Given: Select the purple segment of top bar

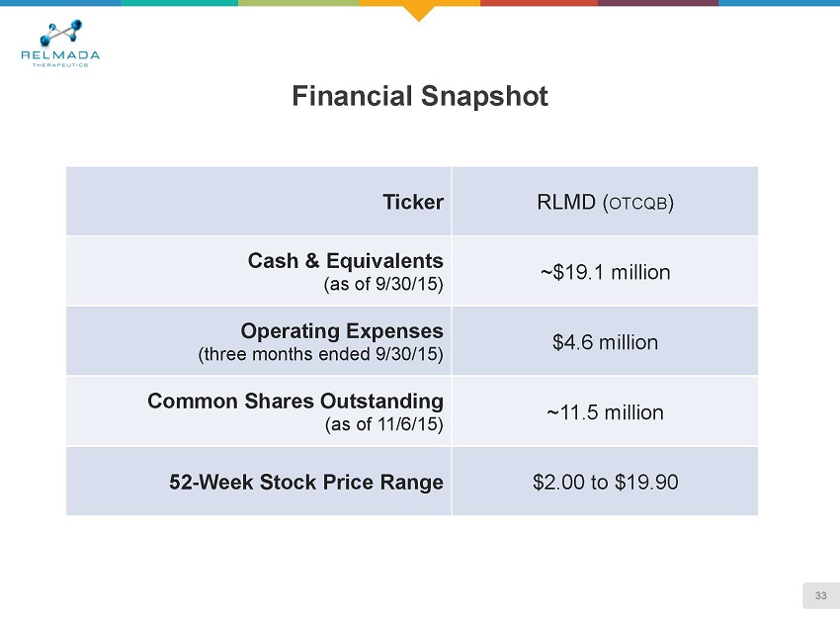Looking at the screenshot, I should tap(657, 3).
